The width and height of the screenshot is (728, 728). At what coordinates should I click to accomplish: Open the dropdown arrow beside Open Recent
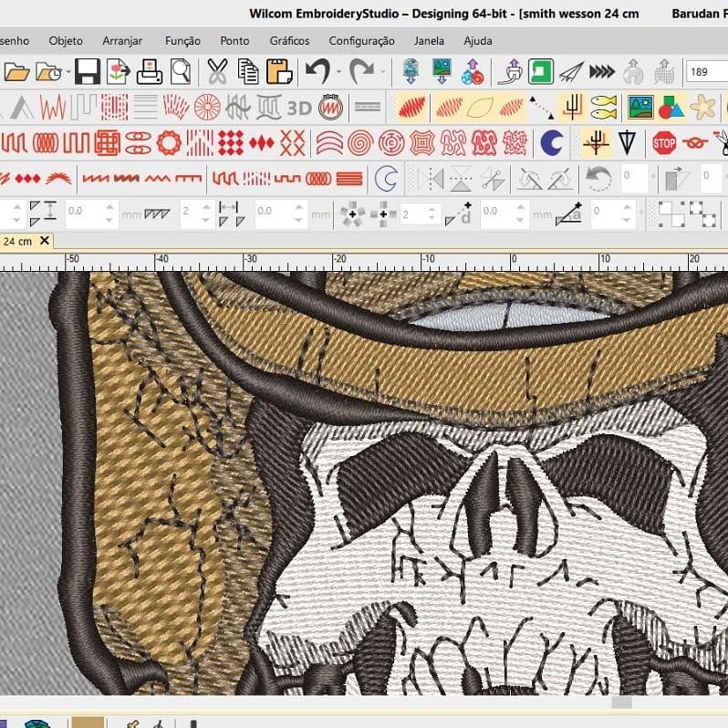(68, 72)
